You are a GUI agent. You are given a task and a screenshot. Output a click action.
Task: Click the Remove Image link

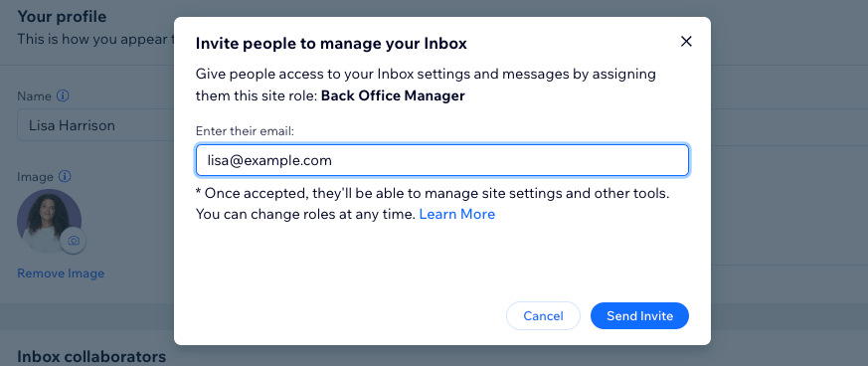(61, 274)
